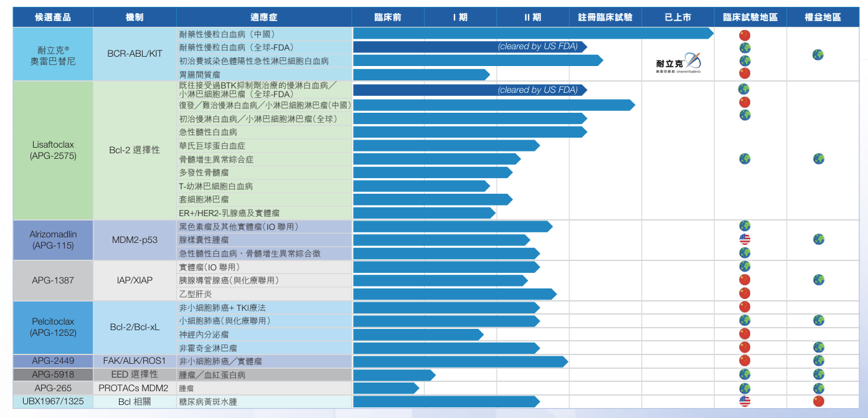Screen dimensions: 868x418
Task: Click the 臨床試驗地區 column header
Action: 750,17
